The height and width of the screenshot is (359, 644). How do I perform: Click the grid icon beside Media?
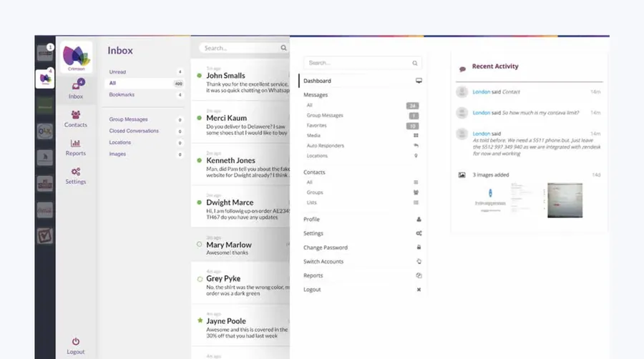[416, 135]
